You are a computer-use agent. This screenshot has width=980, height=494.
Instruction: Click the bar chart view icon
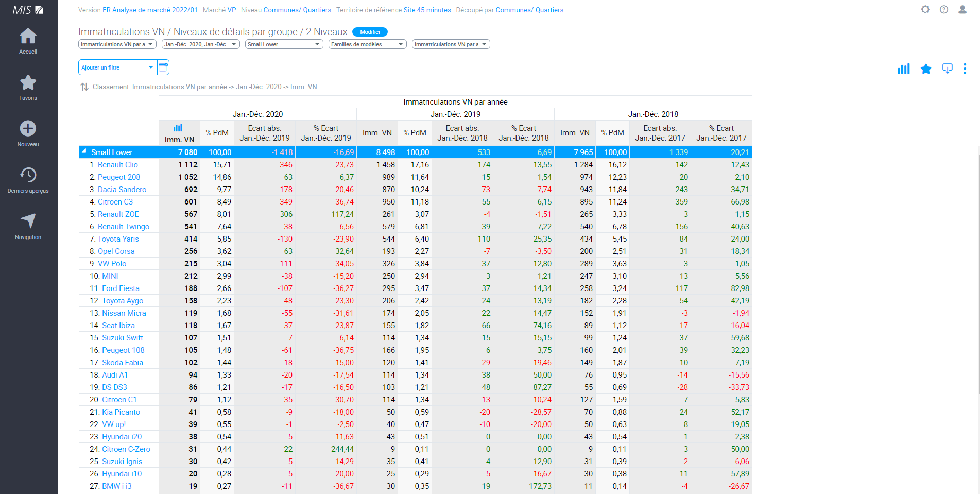[903, 69]
